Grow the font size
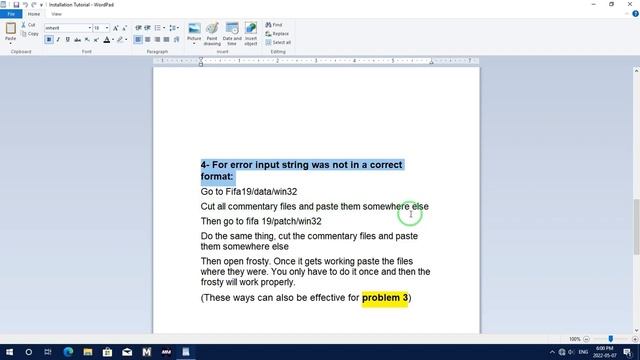Screen dimensions: 640x360 point(116,28)
